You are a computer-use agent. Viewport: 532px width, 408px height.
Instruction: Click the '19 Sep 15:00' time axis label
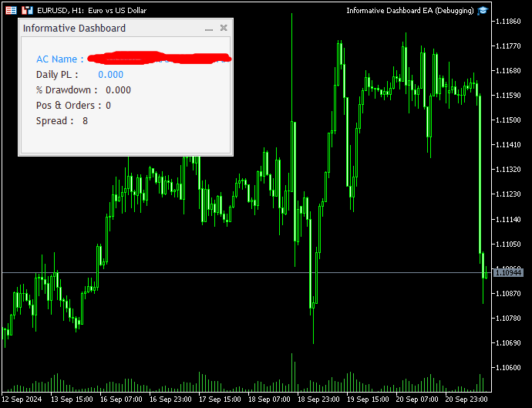coord(368,400)
